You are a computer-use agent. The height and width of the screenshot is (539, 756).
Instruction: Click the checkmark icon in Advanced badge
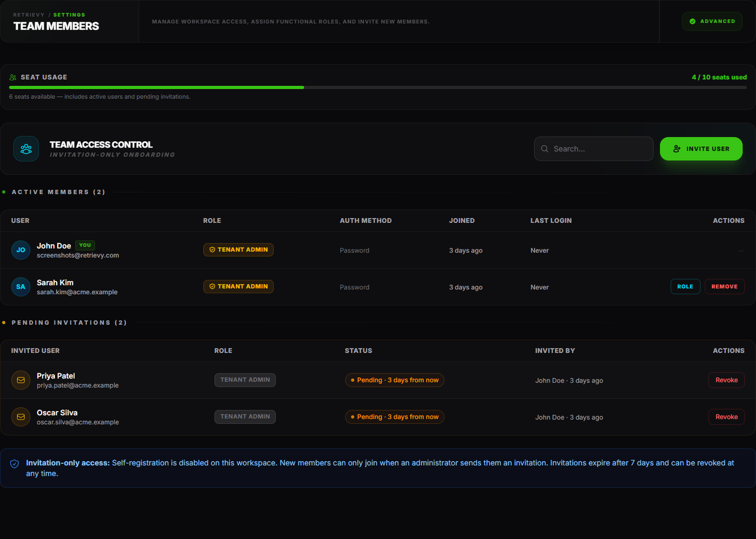point(692,22)
